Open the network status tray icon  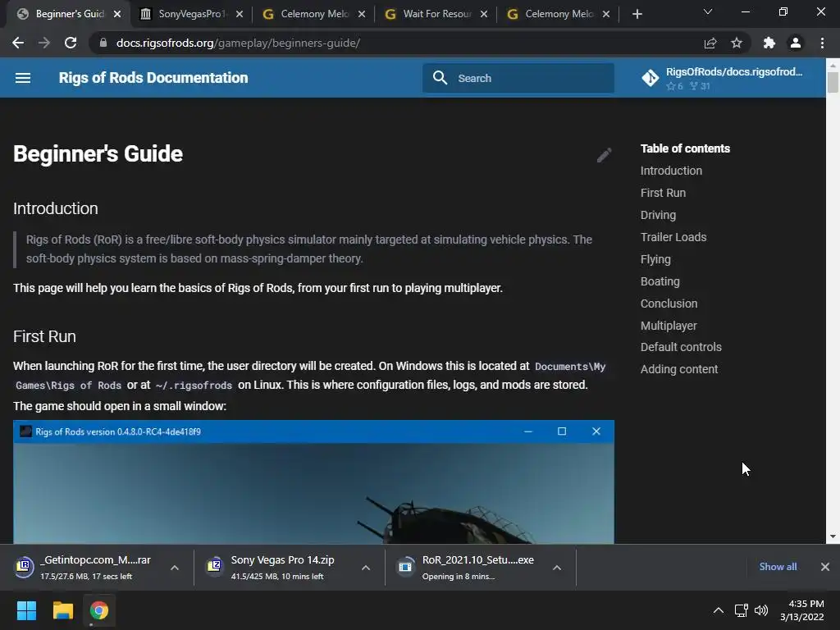742,610
